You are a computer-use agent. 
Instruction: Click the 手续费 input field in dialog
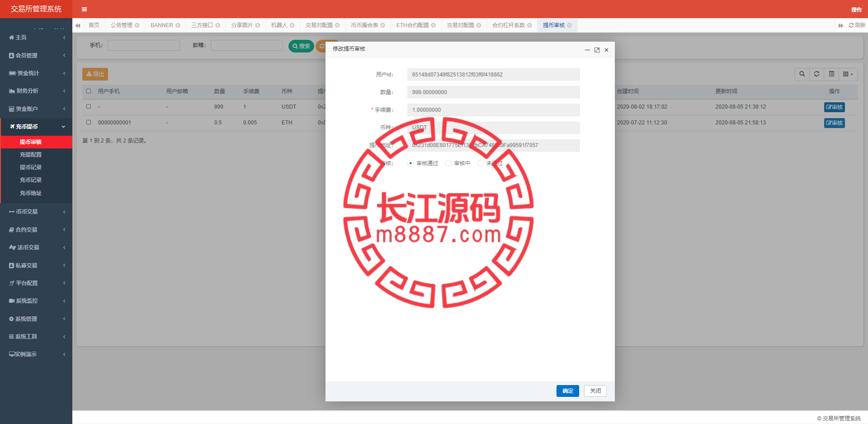(493, 110)
